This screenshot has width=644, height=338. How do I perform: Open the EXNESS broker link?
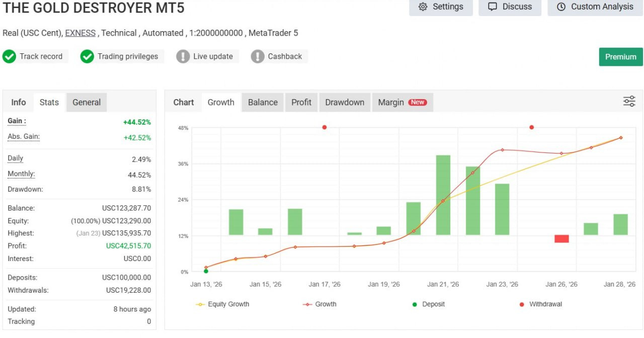click(x=80, y=33)
